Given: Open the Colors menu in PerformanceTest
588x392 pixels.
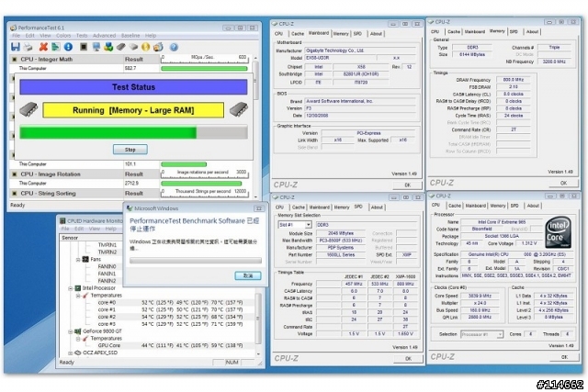Looking at the screenshot, I should (x=63, y=36).
